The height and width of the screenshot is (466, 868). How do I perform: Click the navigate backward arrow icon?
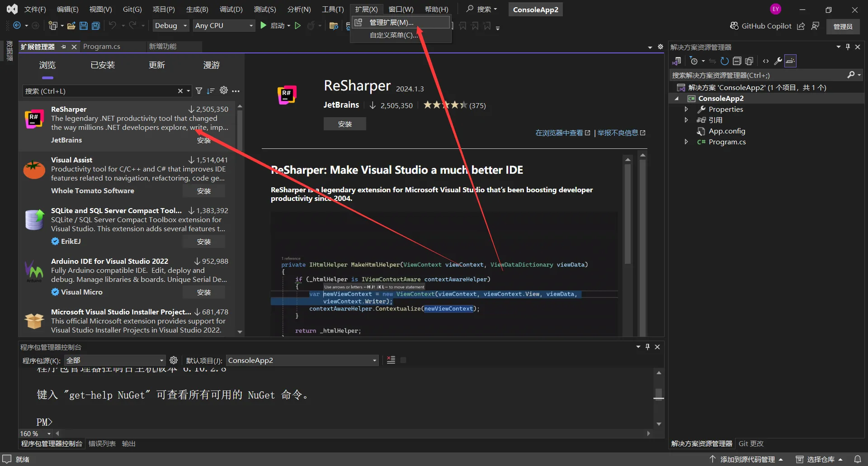17,26
